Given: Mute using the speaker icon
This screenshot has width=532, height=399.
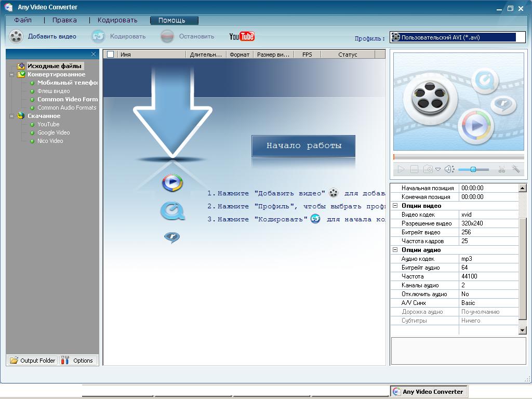Looking at the screenshot, I should 449,169.
